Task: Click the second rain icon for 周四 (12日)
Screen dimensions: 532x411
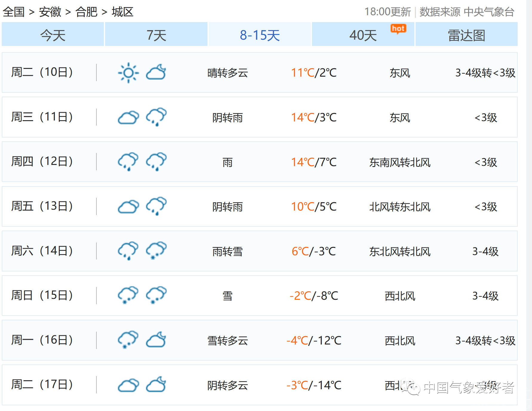Action: (x=156, y=162)
